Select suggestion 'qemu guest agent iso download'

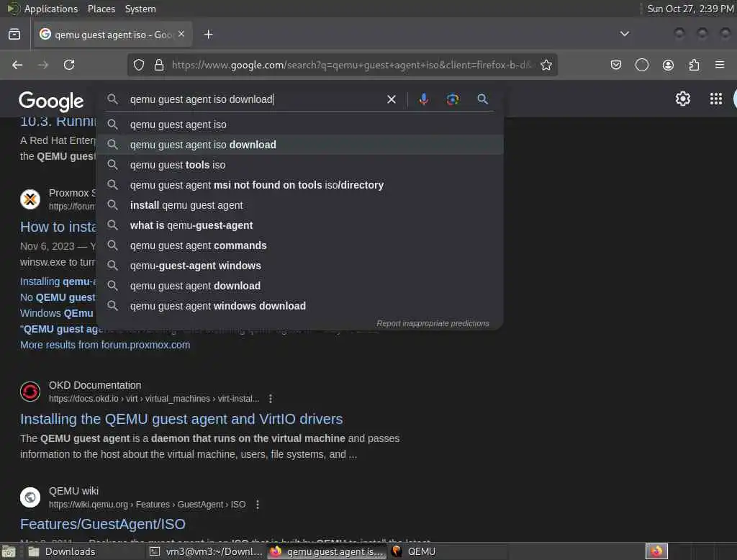(300, 145)
